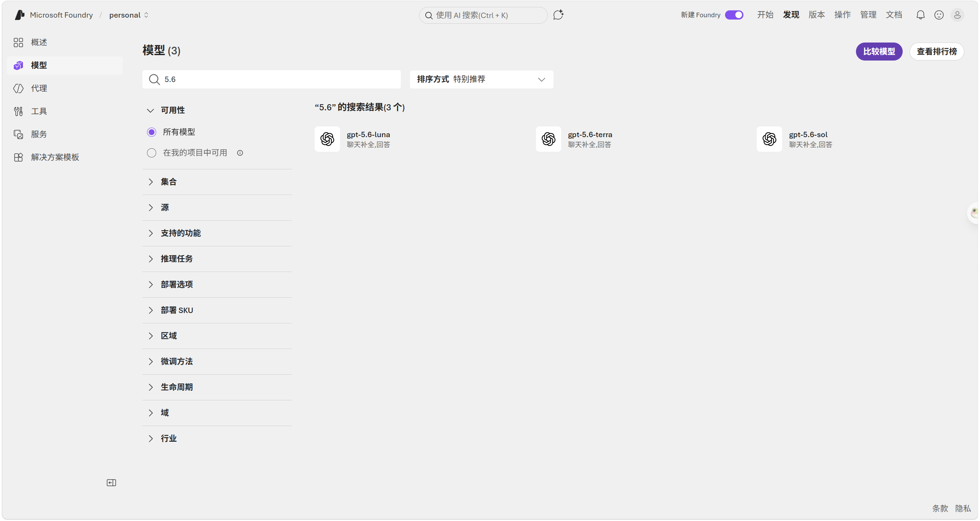Image resolution: width=980 pixels, height=521 pixels.
Task: Click the info icon beside 在我的项目中可用
Action: point(240,153)
